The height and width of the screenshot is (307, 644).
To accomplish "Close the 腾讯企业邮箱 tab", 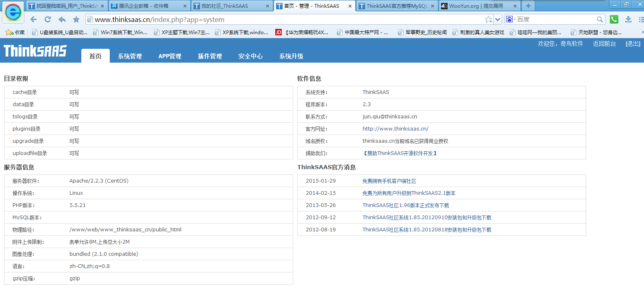I will click(185, 6).
